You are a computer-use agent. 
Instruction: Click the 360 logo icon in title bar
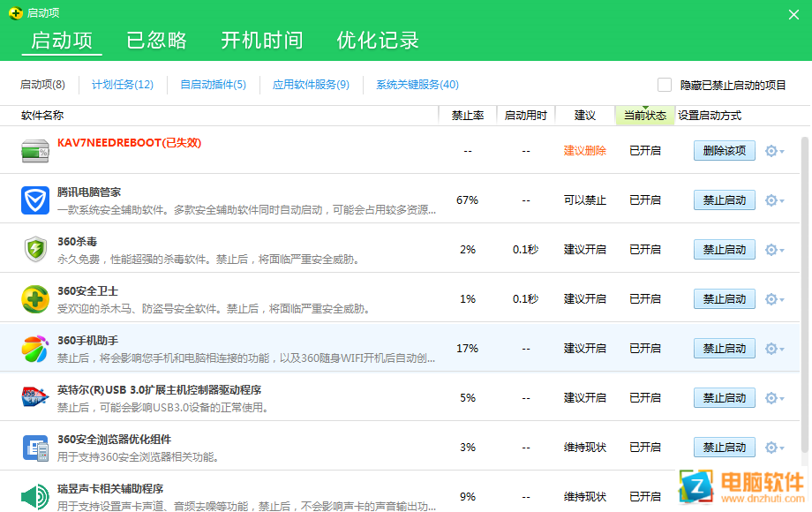(16, 13)
